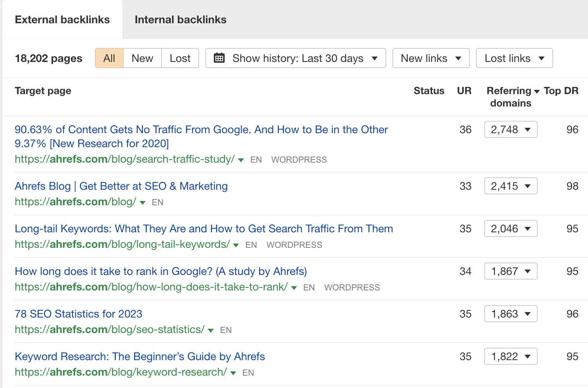Expand referring domains 2,046 dropdown
The height and width of the screenshot is (388, 588).
pos(511,228)
